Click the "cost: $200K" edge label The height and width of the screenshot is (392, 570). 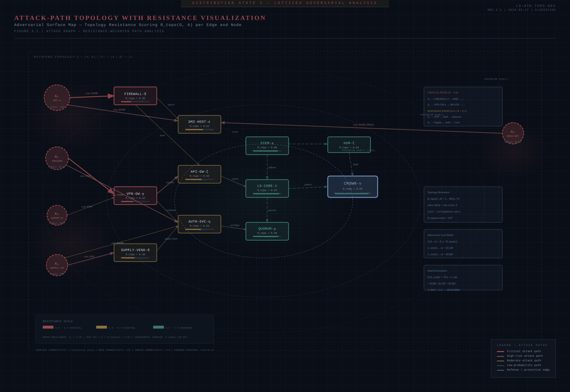click(x=92, y=93)
